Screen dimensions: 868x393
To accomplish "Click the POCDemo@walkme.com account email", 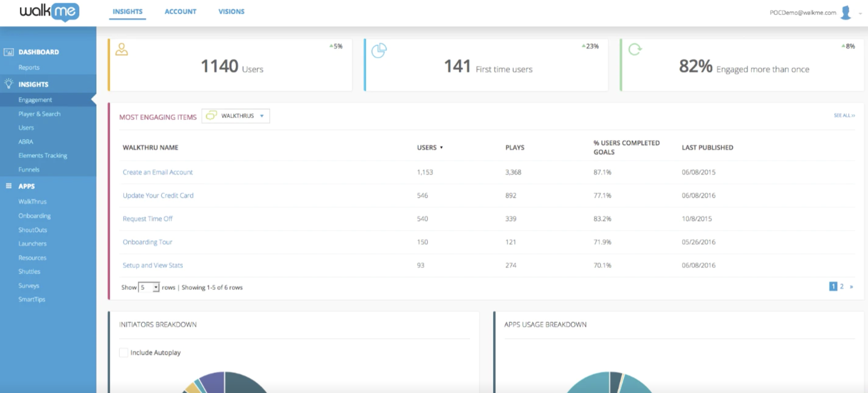I will [x=803, y=13].
